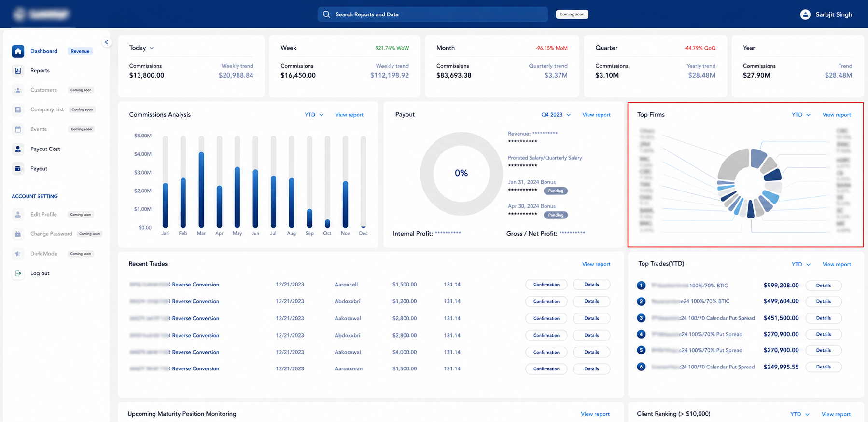Click Confirmation for the first recent trade
The width and height of the screenshot is (868, 422).
coord(546,285)
